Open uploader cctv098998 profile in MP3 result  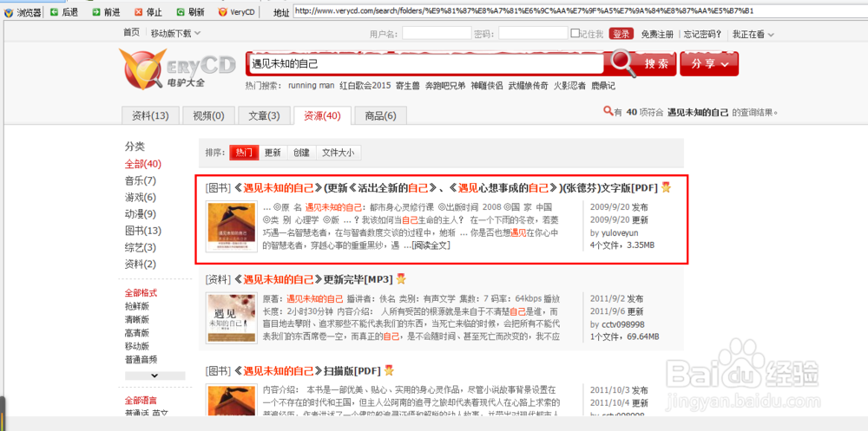click(x=621, y=324)
